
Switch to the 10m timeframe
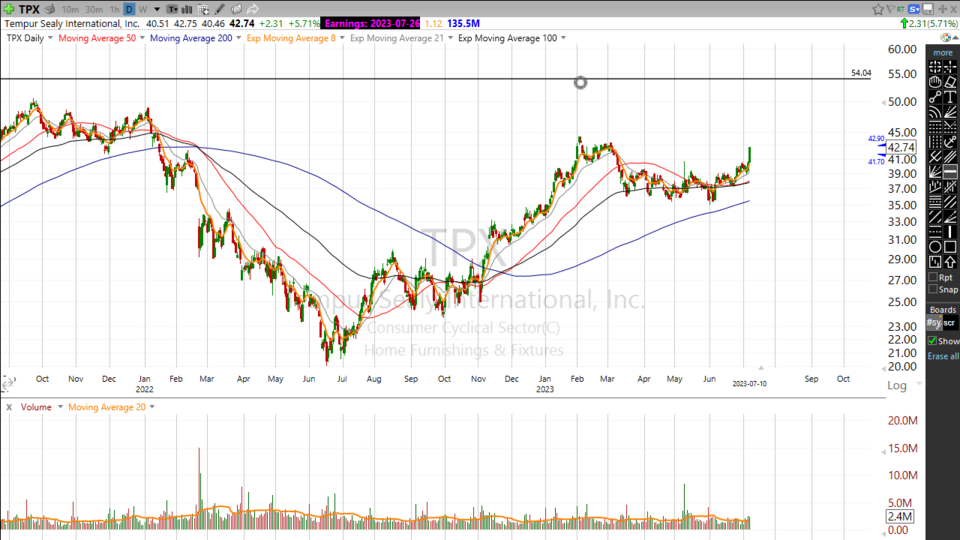[x=70, y=9]
